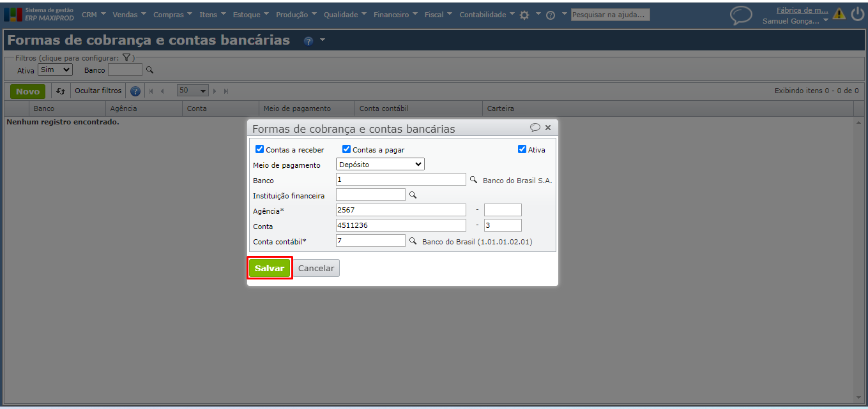868x409 pixels.
Task: Open the Qualidade menu
Action: [345, 15]
